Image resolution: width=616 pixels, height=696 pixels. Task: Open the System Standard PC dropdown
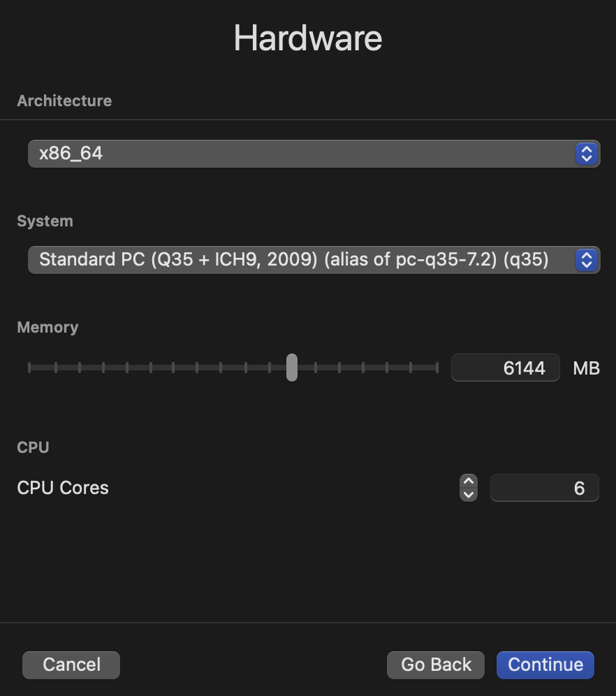tap(314, 260)
